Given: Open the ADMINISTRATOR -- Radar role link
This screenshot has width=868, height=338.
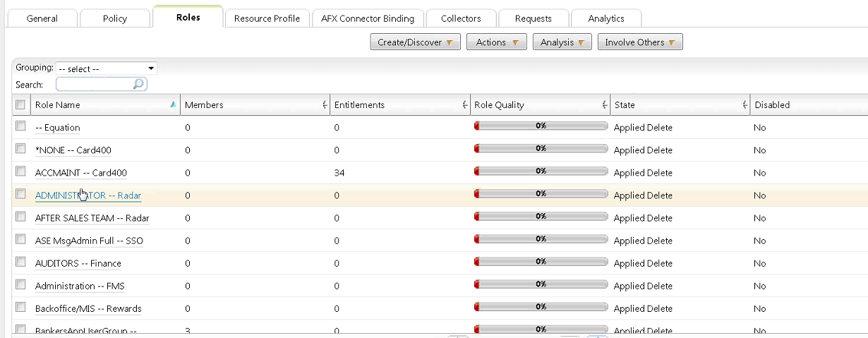Looking at the screenshot, I should pos(88,195).
